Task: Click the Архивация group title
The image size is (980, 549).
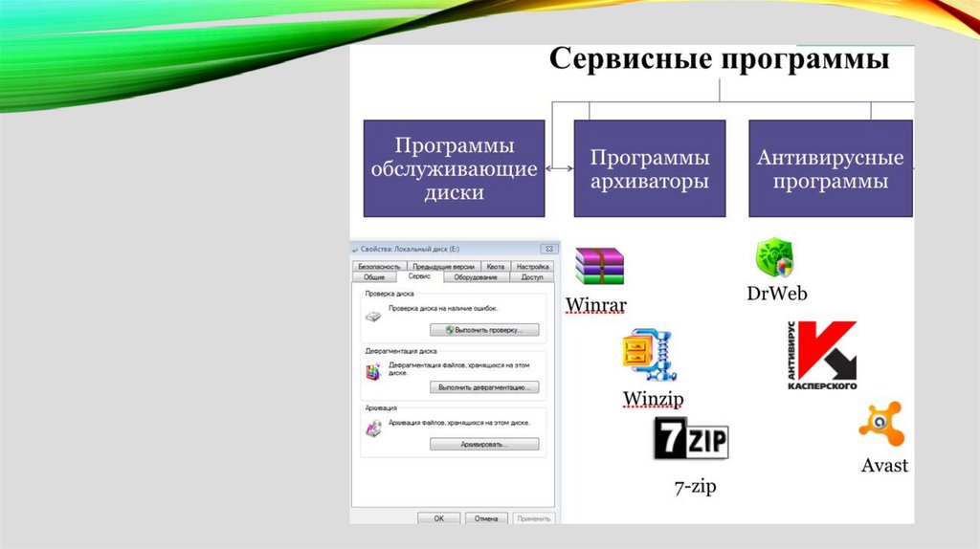Action: click(x=381, y=407)
